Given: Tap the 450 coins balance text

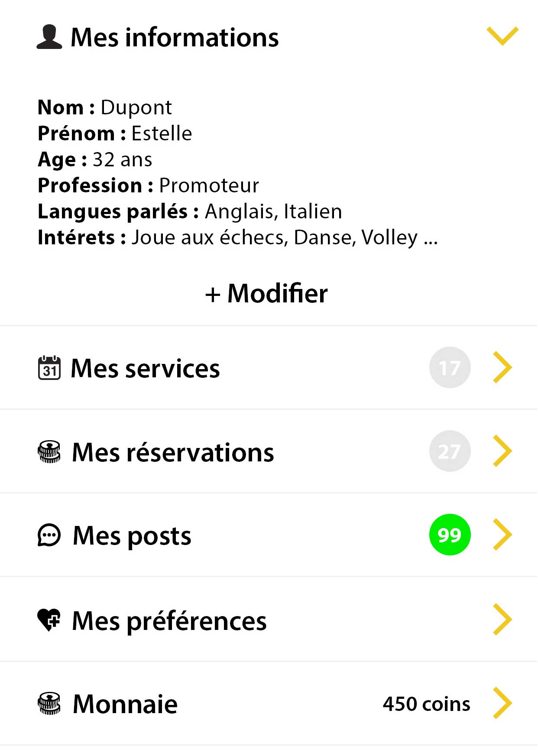Looking at the screenshot, I should click(x=426, y=704).
